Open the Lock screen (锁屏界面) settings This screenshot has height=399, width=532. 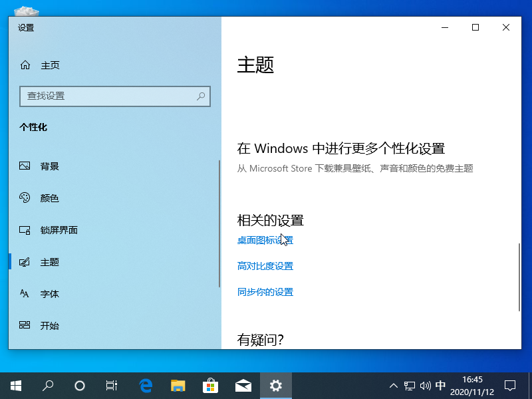59,230
